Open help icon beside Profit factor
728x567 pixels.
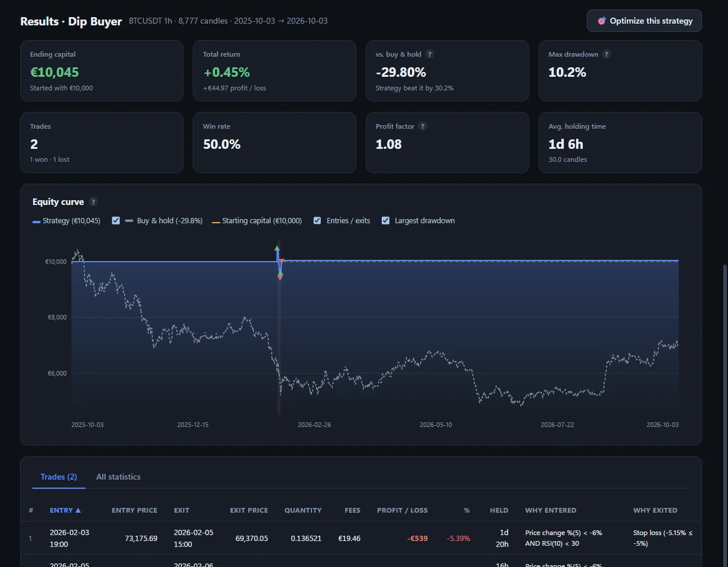coord(422,126)
